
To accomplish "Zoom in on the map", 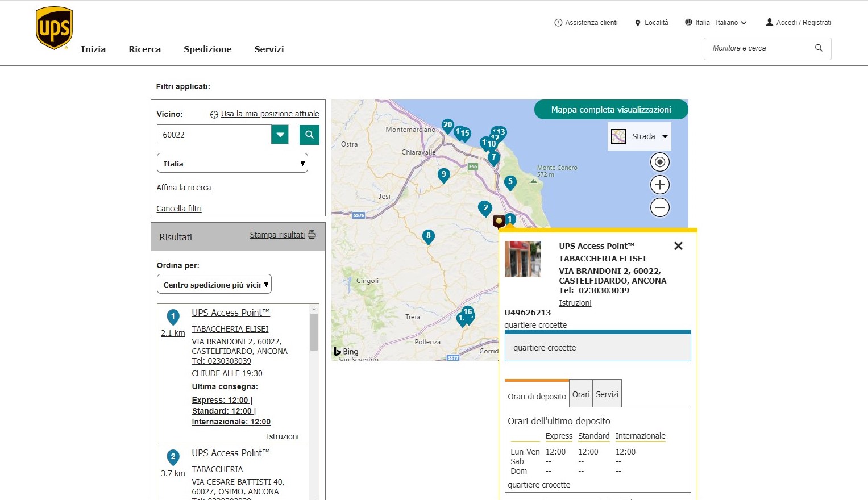I will tap(659, 185).
